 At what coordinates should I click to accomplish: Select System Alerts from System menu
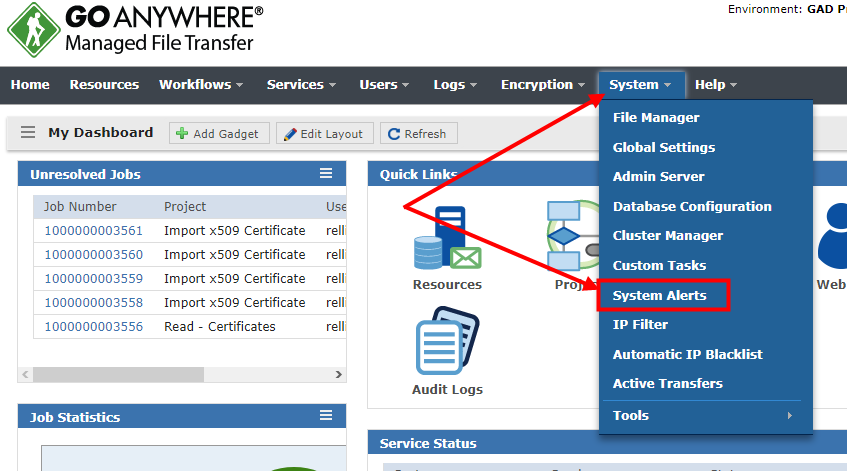coord(660,295)
